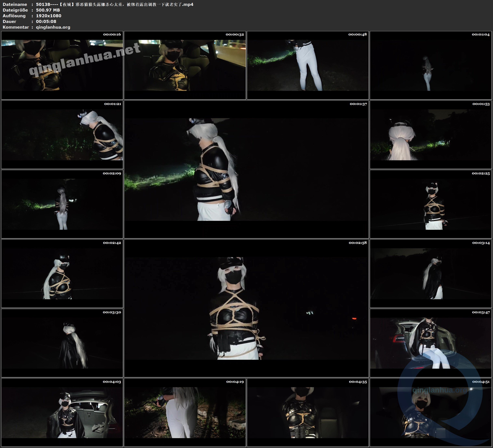Select the large frame at 00:01:37
493x448 pixels.
[246, 169]
